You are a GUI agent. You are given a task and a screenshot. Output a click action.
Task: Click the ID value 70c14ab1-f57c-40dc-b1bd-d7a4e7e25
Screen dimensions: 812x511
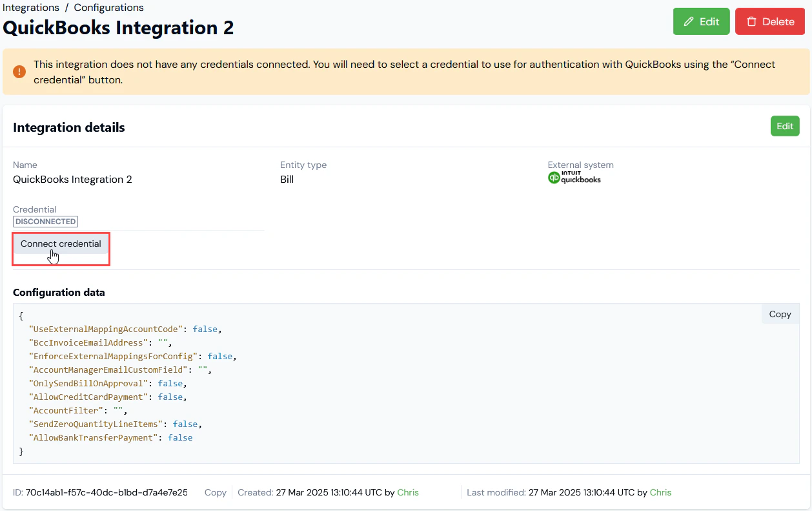click(x=107, y=492)
